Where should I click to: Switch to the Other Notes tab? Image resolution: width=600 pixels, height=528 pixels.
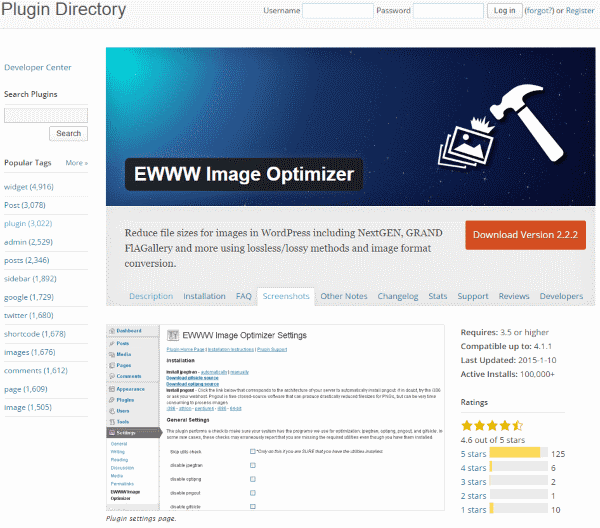pyautogui.click(x=344, y=296)
